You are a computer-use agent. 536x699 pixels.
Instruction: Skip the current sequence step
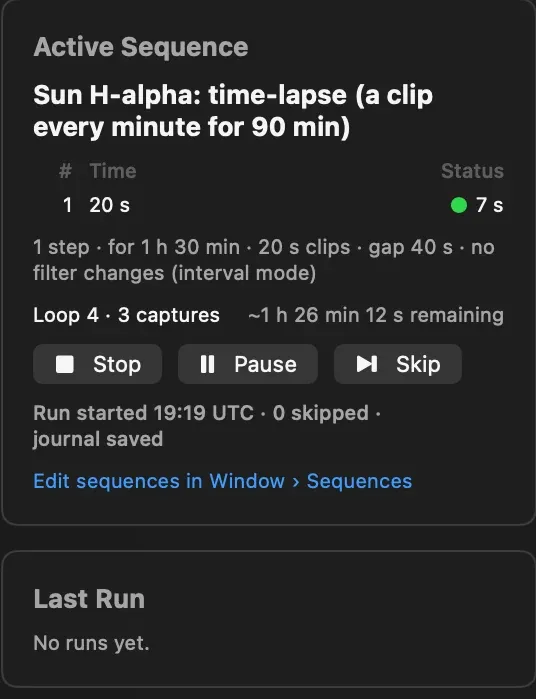[398, 364]
